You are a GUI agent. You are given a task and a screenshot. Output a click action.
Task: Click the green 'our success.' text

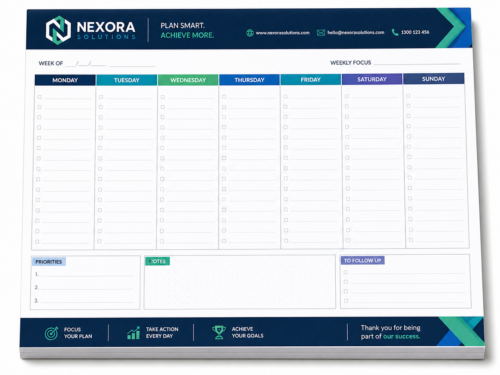tap(401, 336)
